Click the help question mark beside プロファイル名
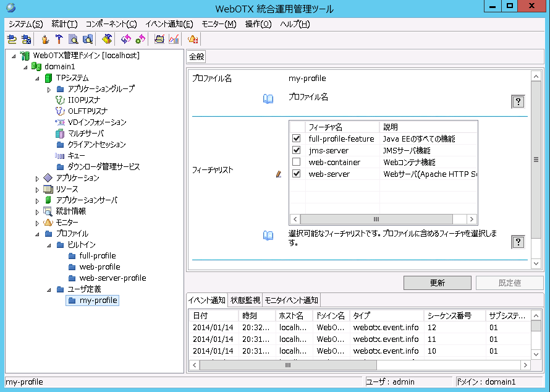The image size is (550, 392). click(x=518, y=101)
